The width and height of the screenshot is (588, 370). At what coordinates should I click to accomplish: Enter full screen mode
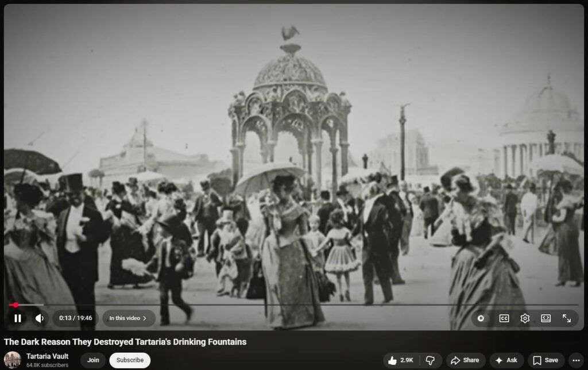pos(567,318)
